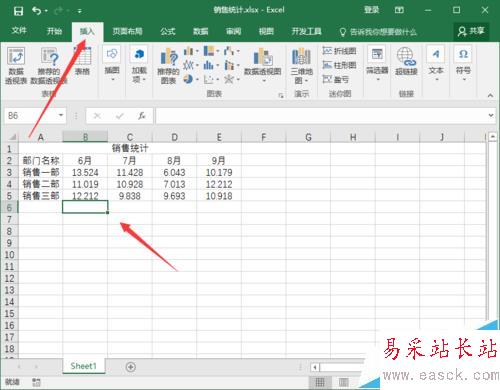Screen dimensions: 500x390
Task: Insert a waterfall or stock chart
Action: (x=232, y=51)
